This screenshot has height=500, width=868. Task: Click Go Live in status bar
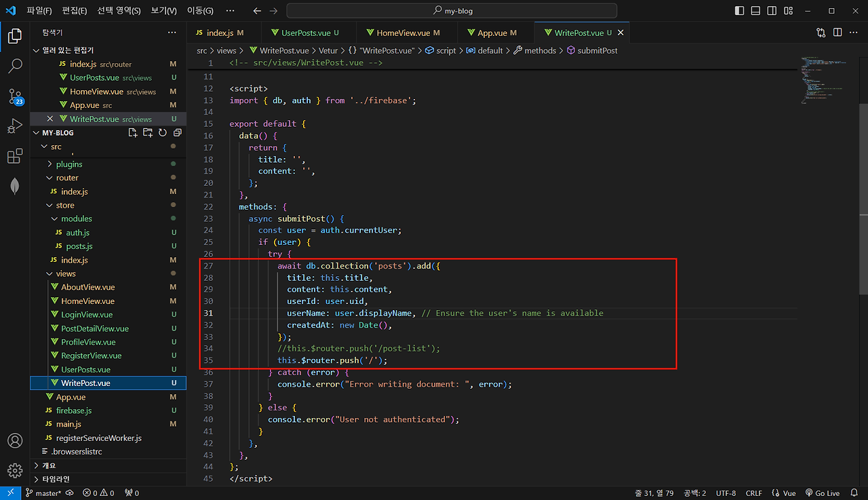823,493
